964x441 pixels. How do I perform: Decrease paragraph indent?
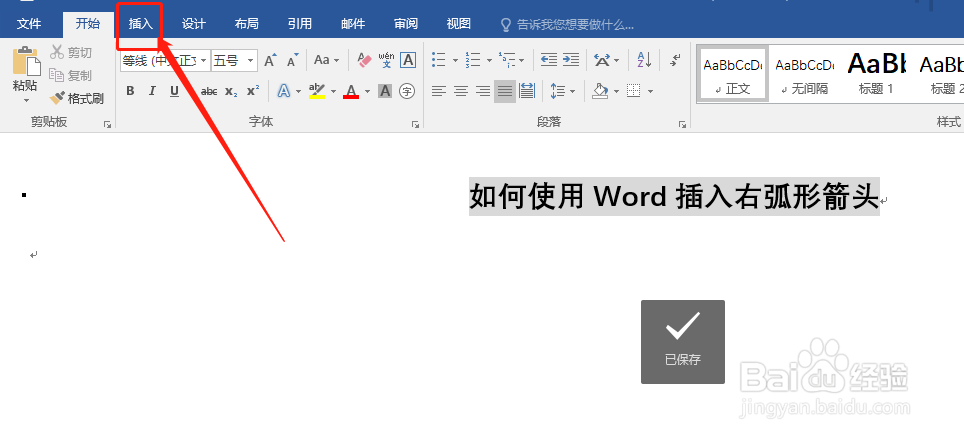548,60
